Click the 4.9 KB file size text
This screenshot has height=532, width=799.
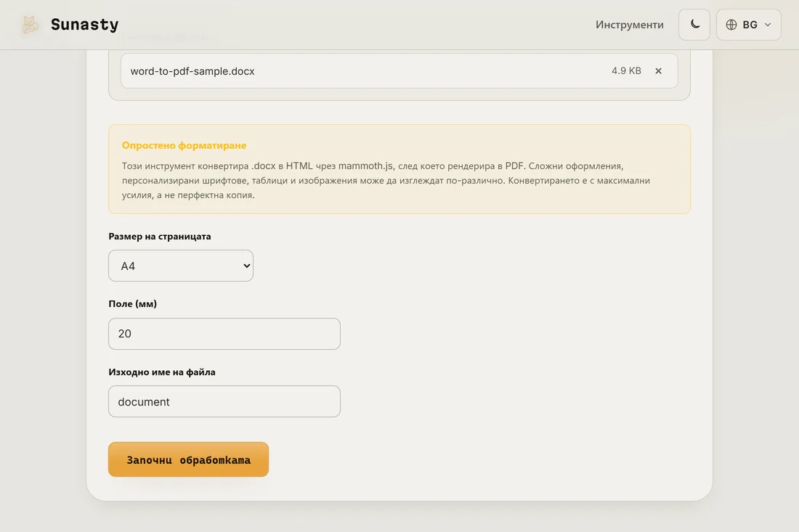(626, 70)
